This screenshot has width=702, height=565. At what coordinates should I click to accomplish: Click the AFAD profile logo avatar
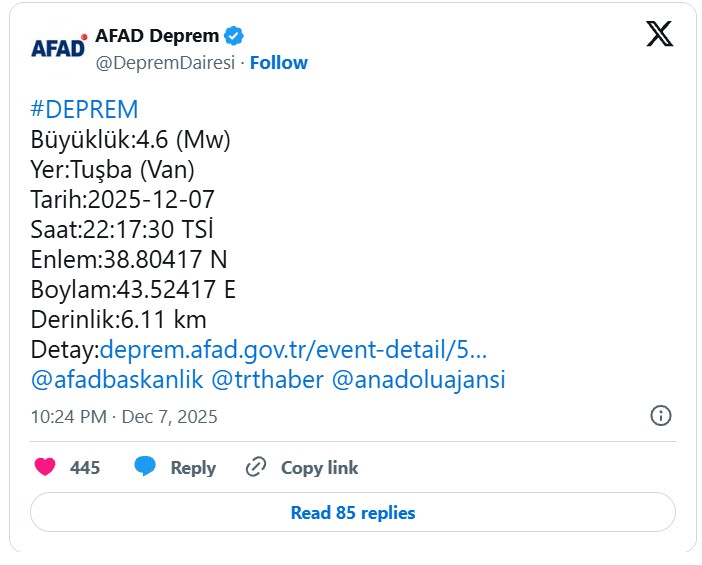pos(58,48)
